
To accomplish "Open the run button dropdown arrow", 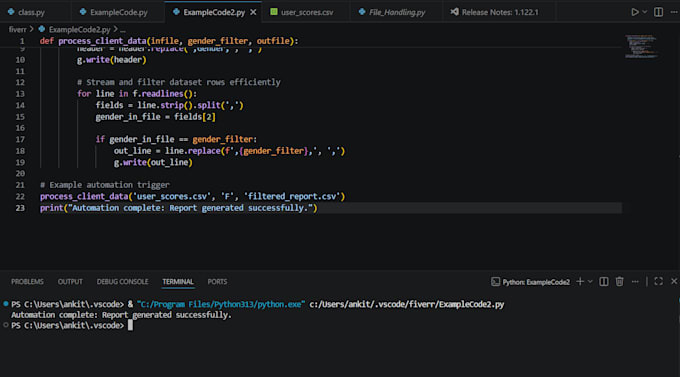I will 644,12.
